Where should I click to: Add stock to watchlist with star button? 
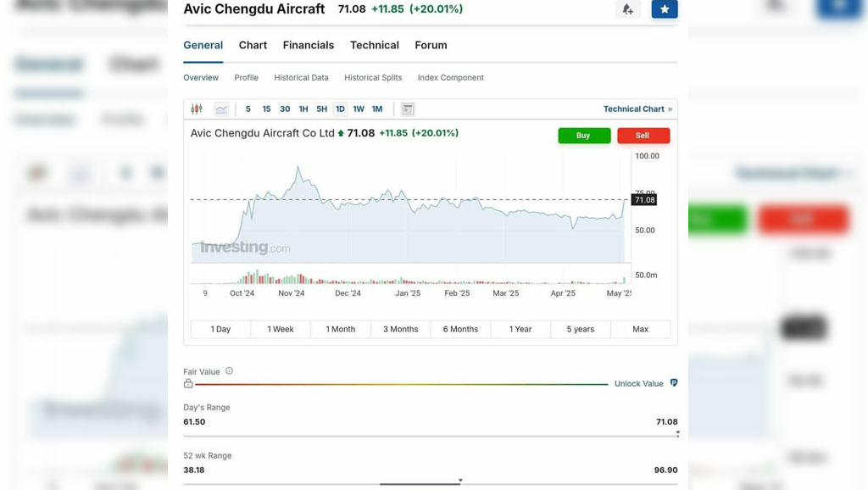(665, 9)
